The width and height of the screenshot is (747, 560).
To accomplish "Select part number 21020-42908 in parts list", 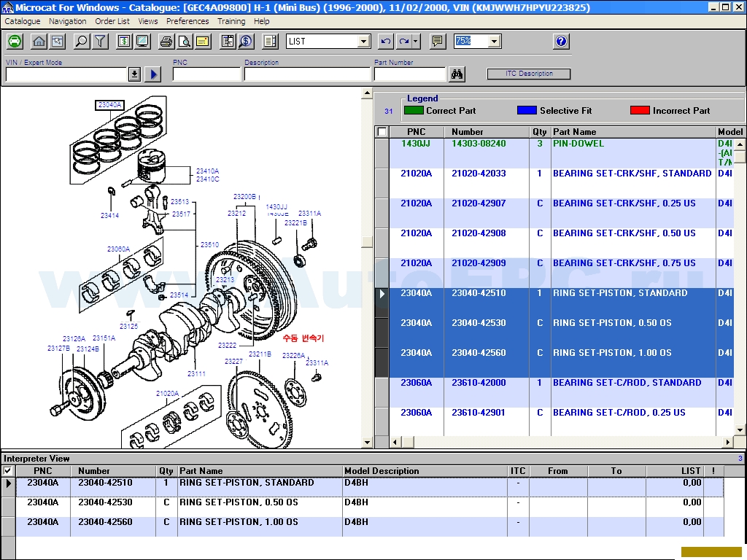I will pyautogui.click(x=479, y=233).
